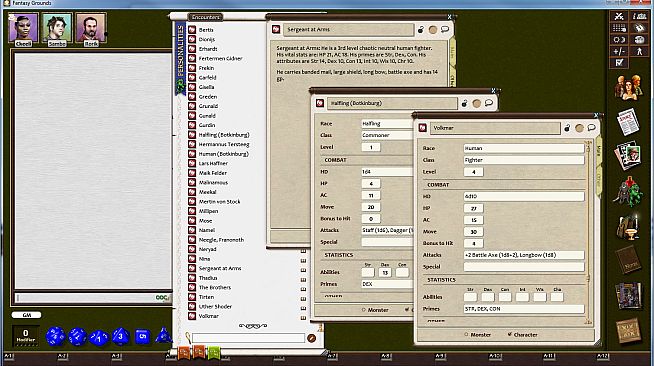The height and width of the screenshot is (366, 654).
Task: Select the d4 pyramid die
Action: click(163, 336)
